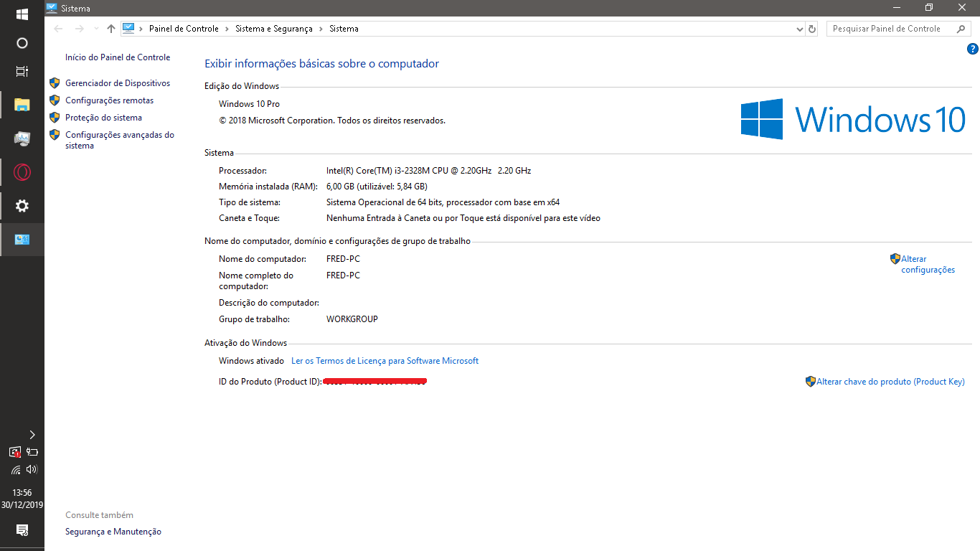Screen dimensions: 980x551
Task: Open Proteção do sistema
Action: pos(103,118)
